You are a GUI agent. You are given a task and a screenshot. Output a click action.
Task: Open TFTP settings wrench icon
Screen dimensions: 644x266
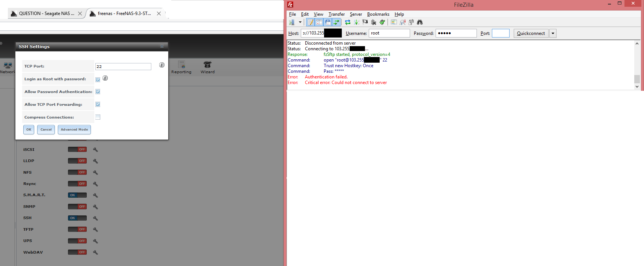[x=95, y=230]
